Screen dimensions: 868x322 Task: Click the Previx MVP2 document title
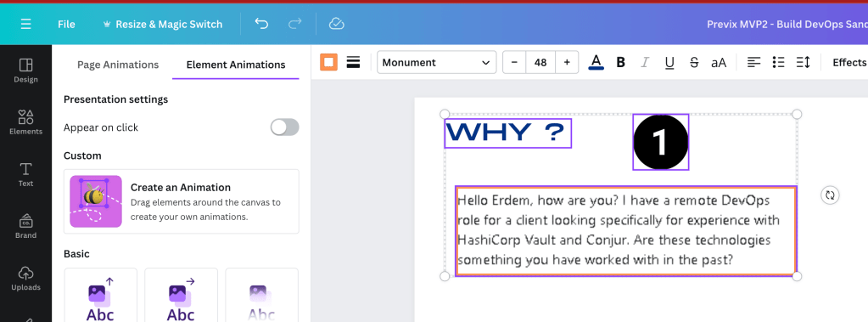coord(787,25)
